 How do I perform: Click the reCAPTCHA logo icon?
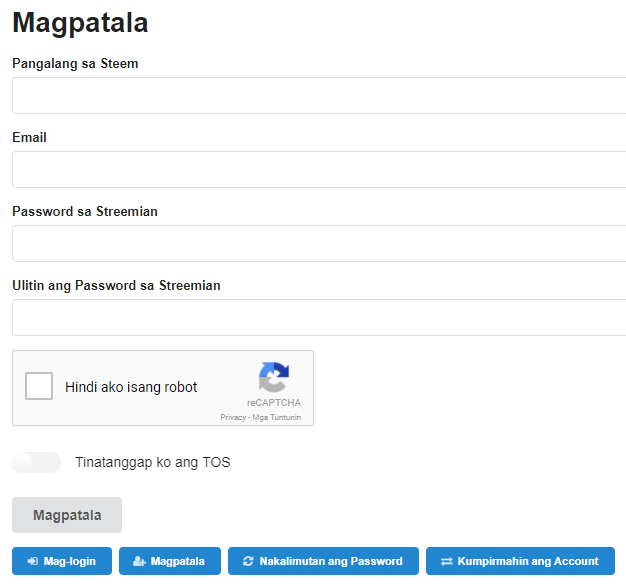[x=274, y=377]
